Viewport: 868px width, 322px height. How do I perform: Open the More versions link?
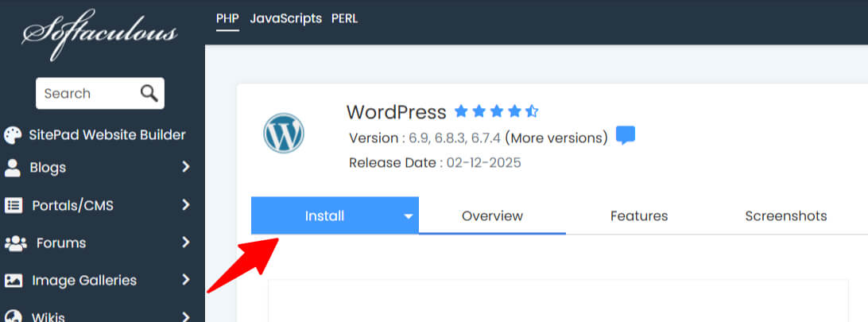(556, 138)
